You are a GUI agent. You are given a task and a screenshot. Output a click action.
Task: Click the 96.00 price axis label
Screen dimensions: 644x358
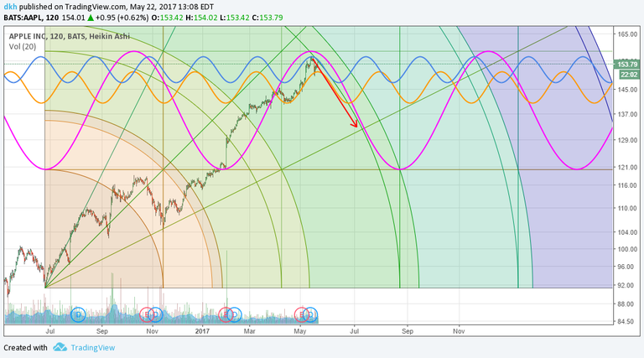click(x=627, y=267)
